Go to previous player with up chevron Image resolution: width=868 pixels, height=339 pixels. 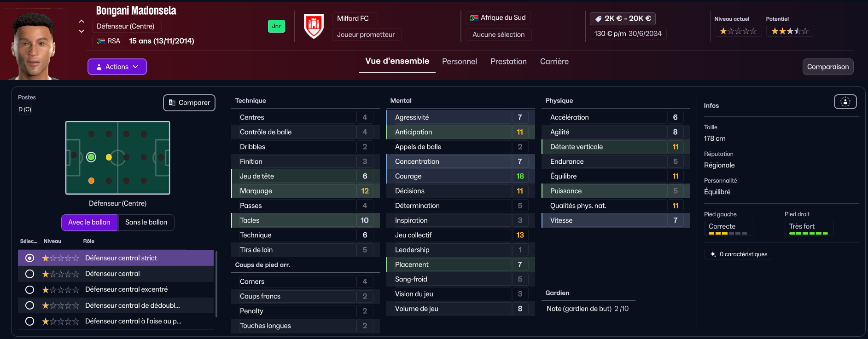pos(82,21)
